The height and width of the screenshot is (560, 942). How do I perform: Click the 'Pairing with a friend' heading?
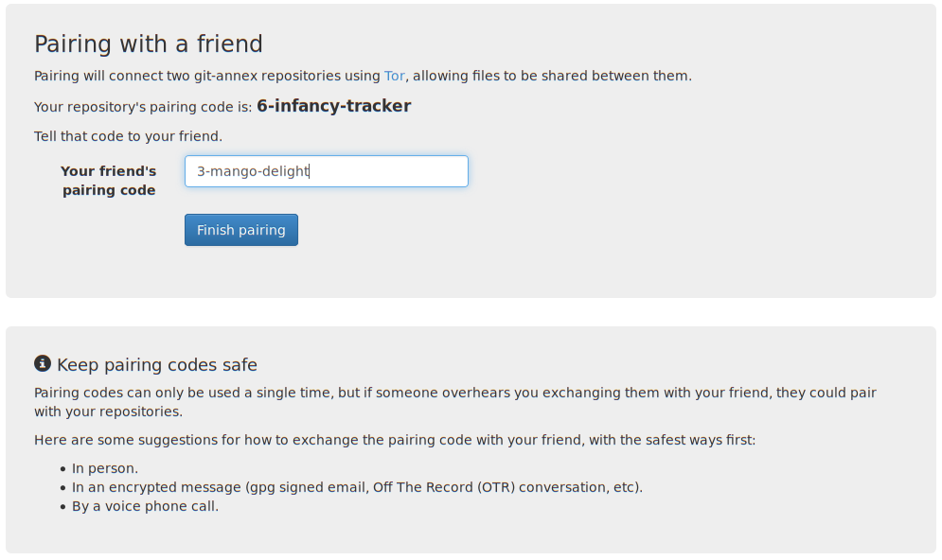click(149, 44)
